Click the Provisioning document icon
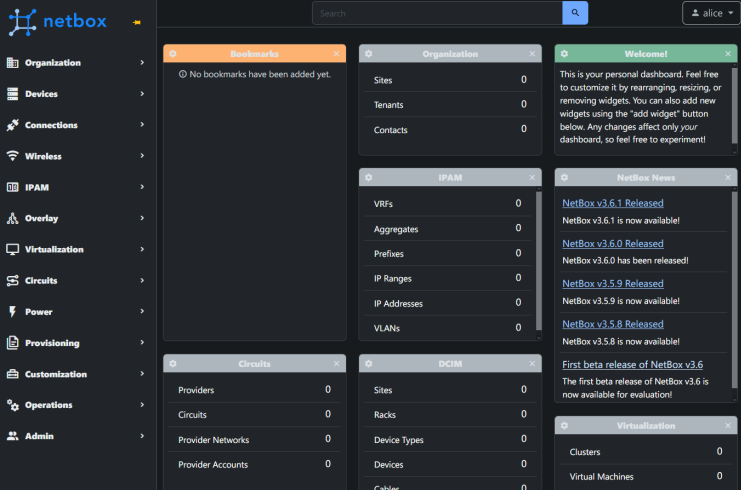This screenshot has height=490, width=741. point(13,343)
